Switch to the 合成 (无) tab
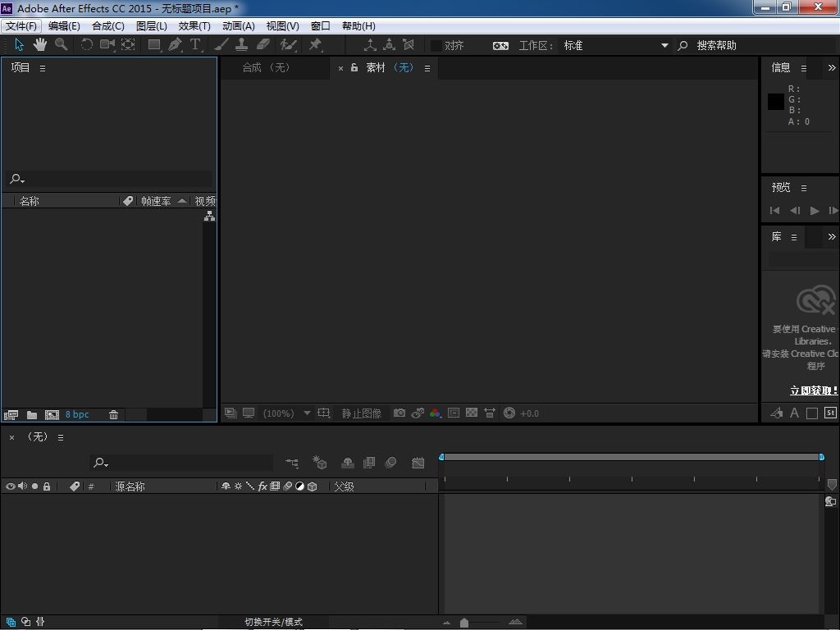840x630 pixels. [x=266, y=67]
